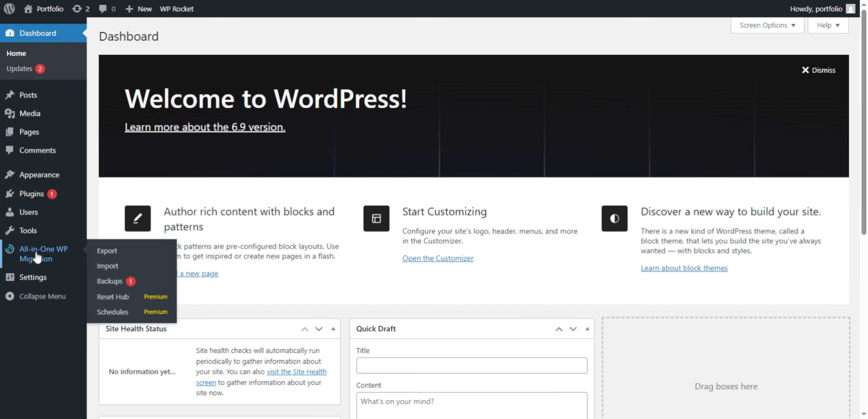Click Open the Customizer link

pyautogui.click(x=438, y=258)
